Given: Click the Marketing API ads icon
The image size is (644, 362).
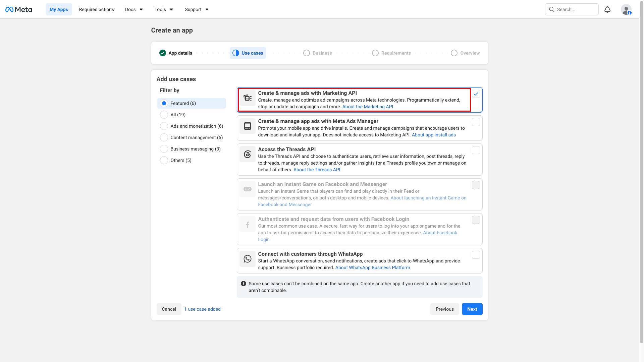Looking at the screenshot, I should [248, 98].
